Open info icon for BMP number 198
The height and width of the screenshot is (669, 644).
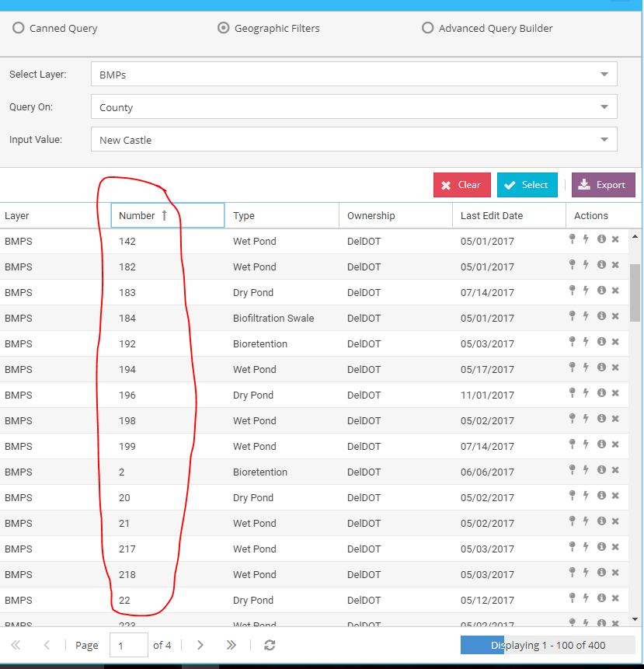click(x=601, y=418)
